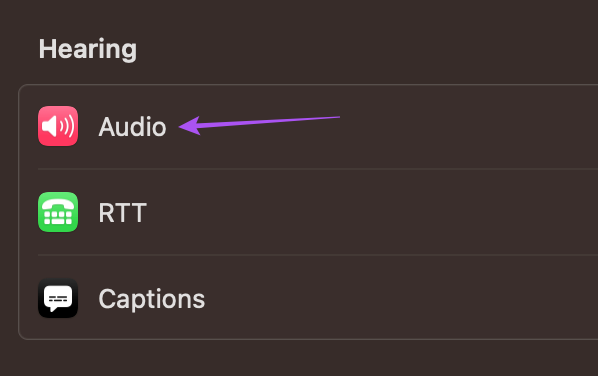
Task: Select the middle Hearing row, RTT
Action: [309, 212]
